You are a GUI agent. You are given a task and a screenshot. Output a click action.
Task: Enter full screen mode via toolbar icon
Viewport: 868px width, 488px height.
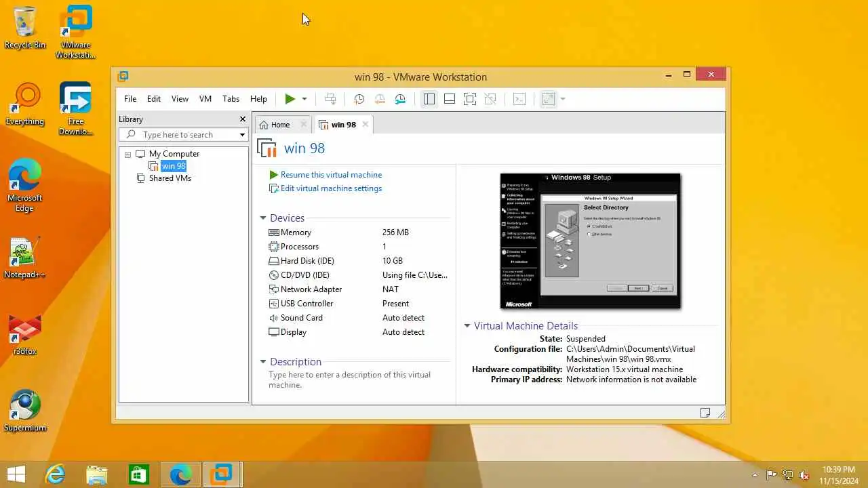[x=470, y=99]
